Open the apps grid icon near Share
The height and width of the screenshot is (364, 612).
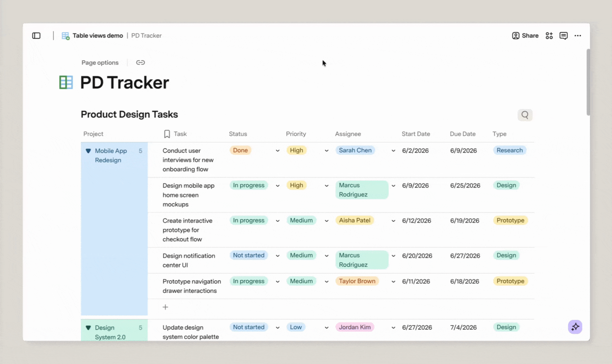coord(549,36)
